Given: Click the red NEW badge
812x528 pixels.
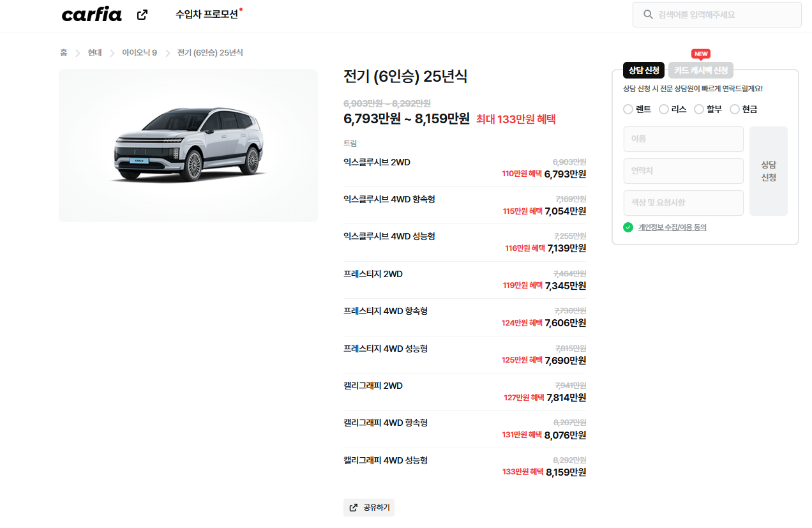Looking at the screenshot, I should click(701, 54).
